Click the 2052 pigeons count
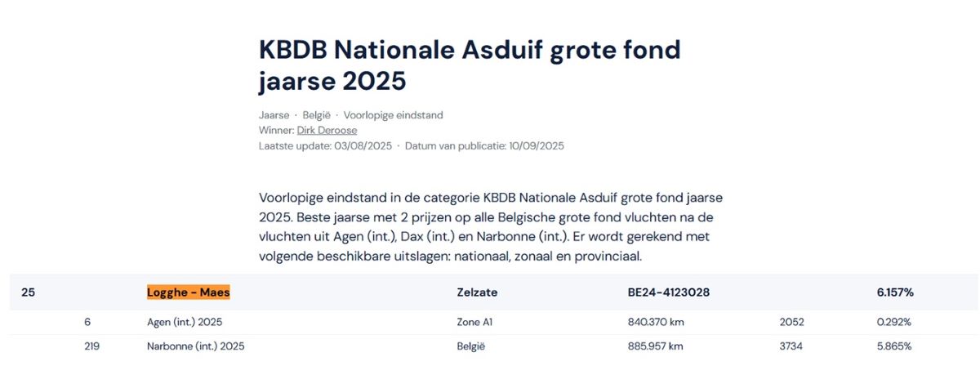This screenshot has height=366, width=980. (x=793, y=322)
